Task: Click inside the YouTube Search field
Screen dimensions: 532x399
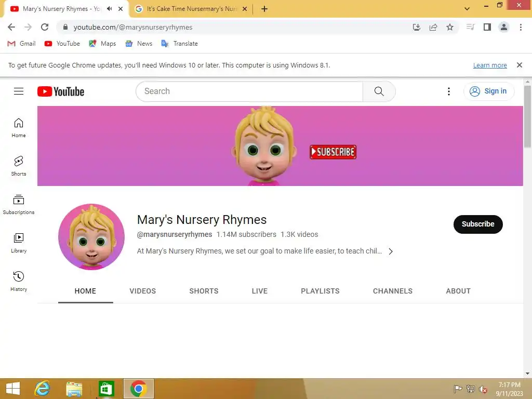Action: 249,91
